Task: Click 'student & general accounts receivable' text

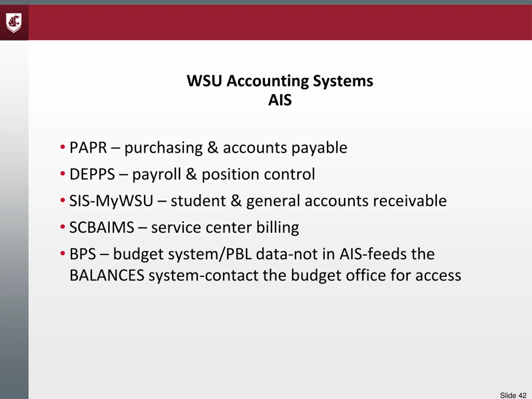Action: (x=309, y=201)
